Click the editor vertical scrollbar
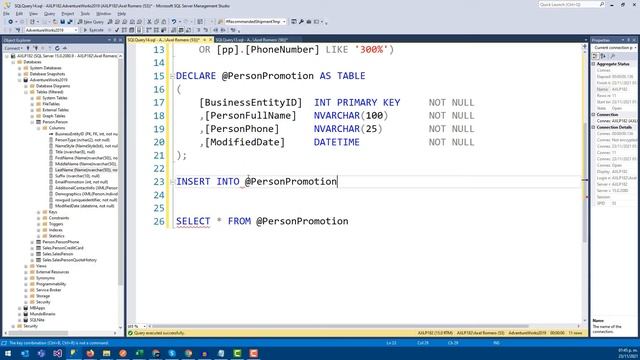 pos(585,182)
